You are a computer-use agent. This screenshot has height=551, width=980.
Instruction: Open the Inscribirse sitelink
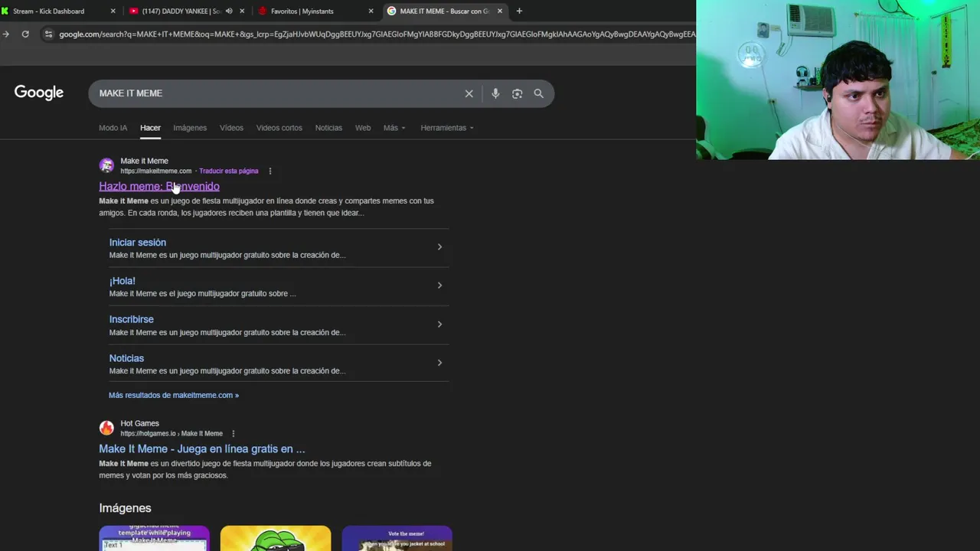click(132, 319)
